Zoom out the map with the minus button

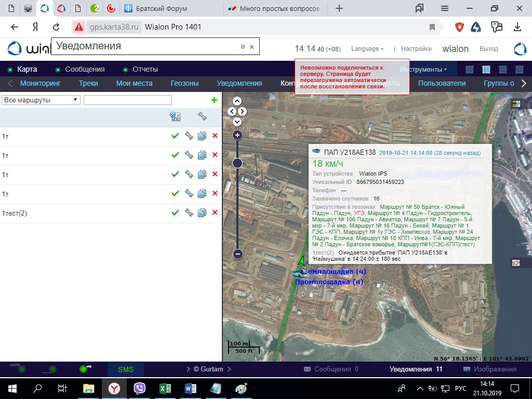pos(237,254)
